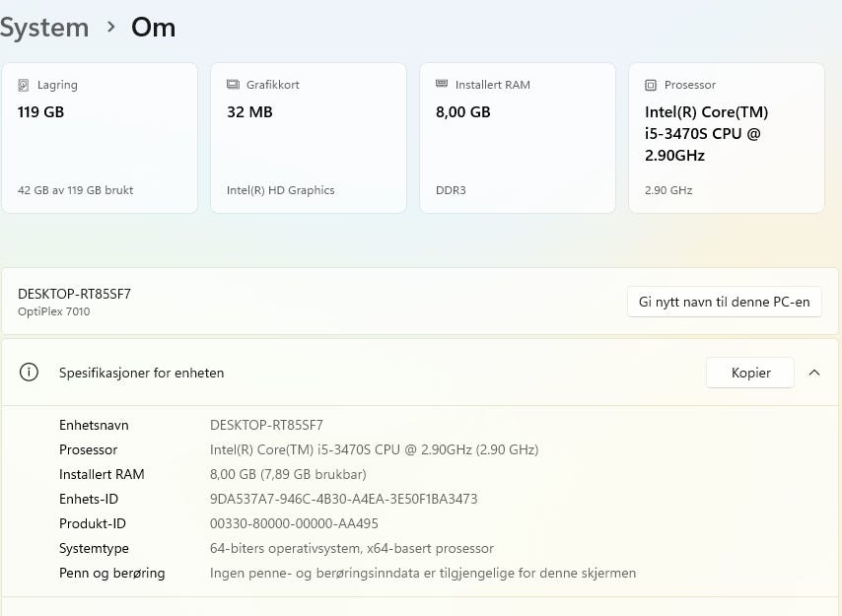Select the Produkt-ID value text
The image size is (842, 616).
(x=294, y=523)
